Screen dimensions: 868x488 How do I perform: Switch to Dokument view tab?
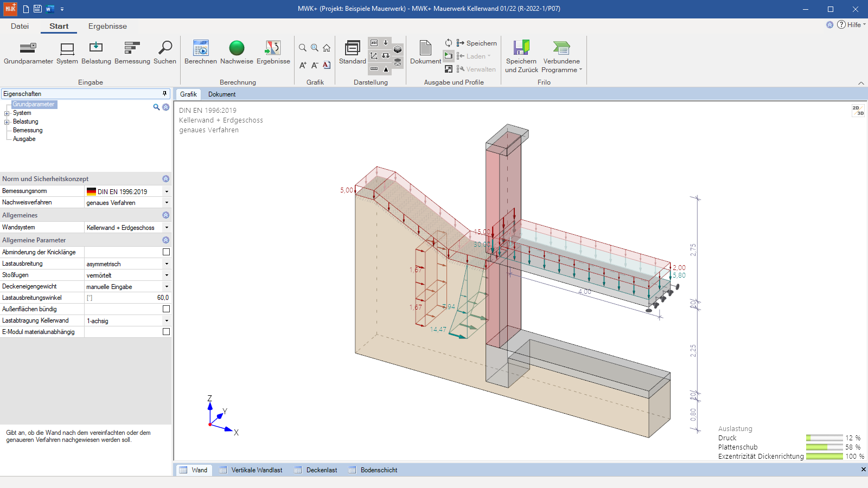coord(222,94)
